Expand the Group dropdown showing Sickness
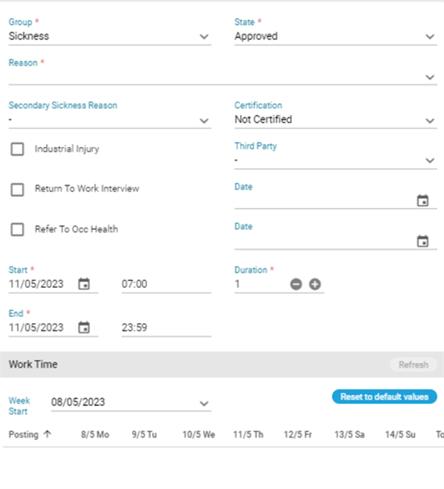The image size is (444, 489). coord(110,36)
